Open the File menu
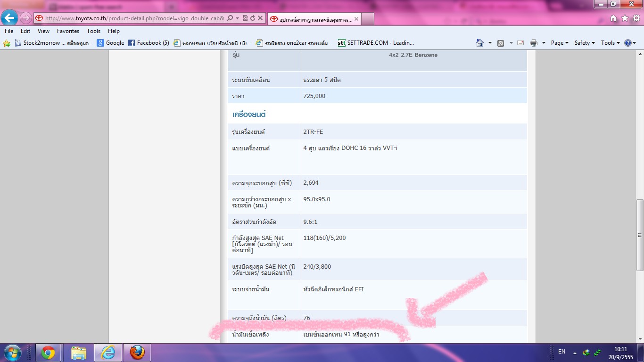Viewport: 644px width, 362px height. coord(9,31)
